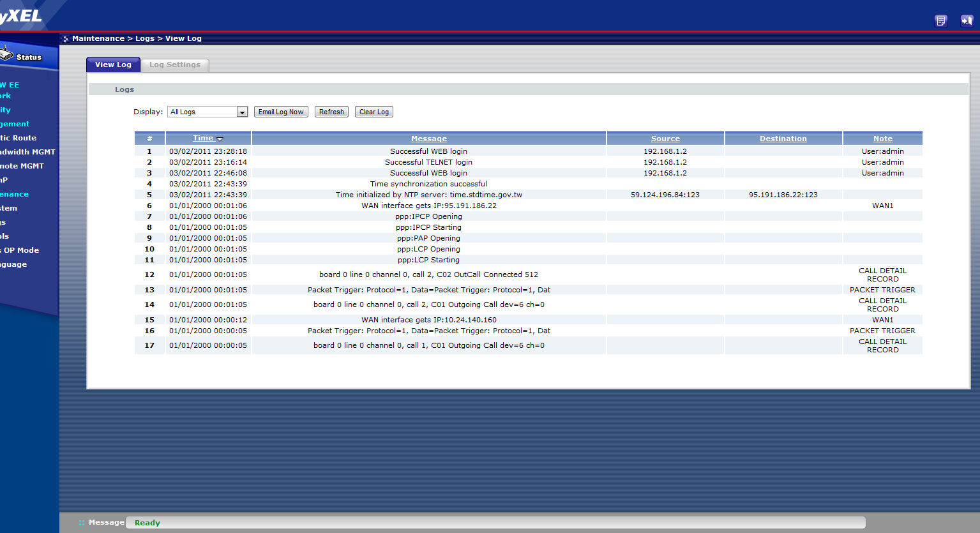Click the Ready status message
This screenshot has height=533, width=980.
coord(147,523)
